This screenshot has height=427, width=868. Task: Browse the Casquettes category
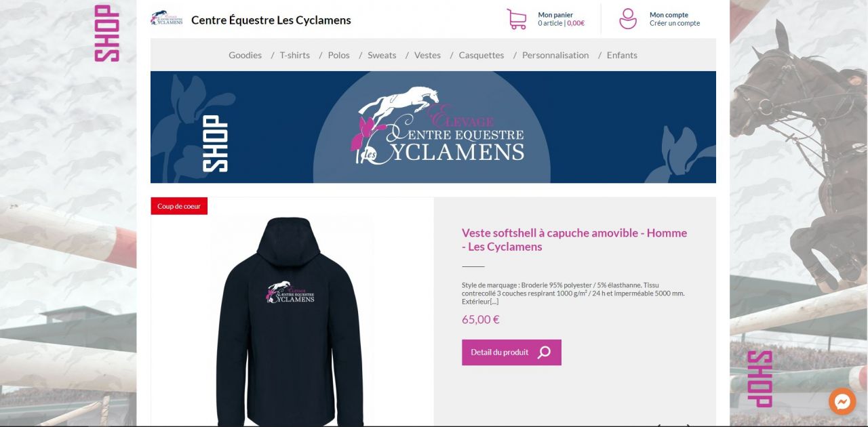[481, 55]
